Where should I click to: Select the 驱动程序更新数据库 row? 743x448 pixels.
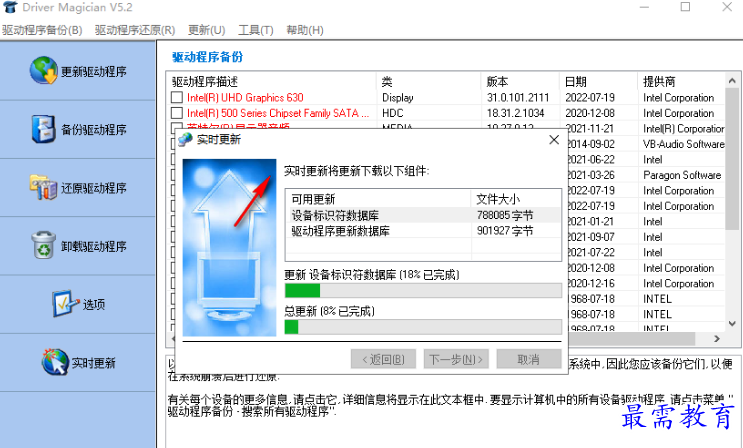[x=423, y=231]
